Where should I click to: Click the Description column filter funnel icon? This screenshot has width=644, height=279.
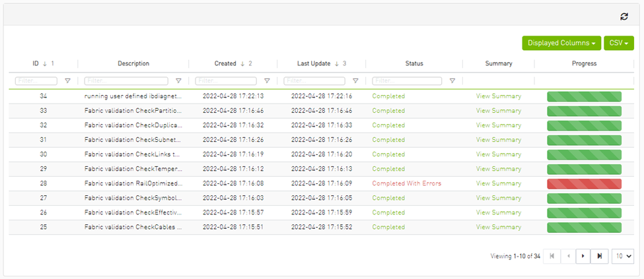click(x=178, y=81)
